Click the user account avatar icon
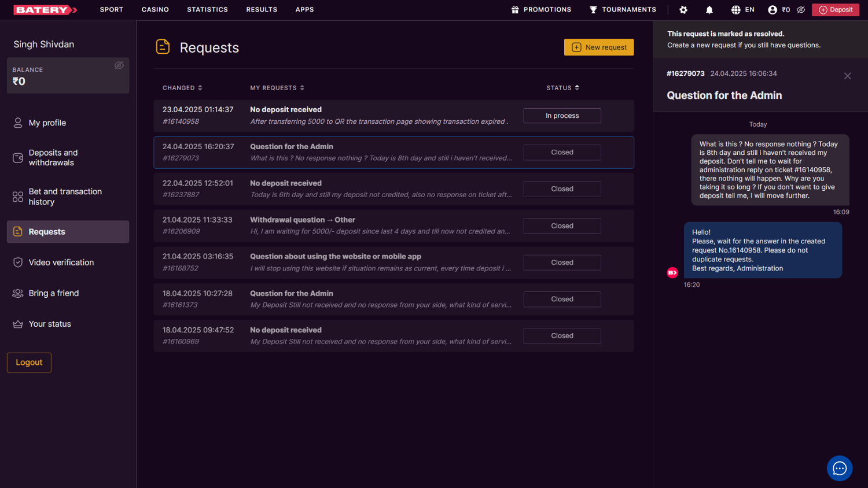 click(773, 10)
